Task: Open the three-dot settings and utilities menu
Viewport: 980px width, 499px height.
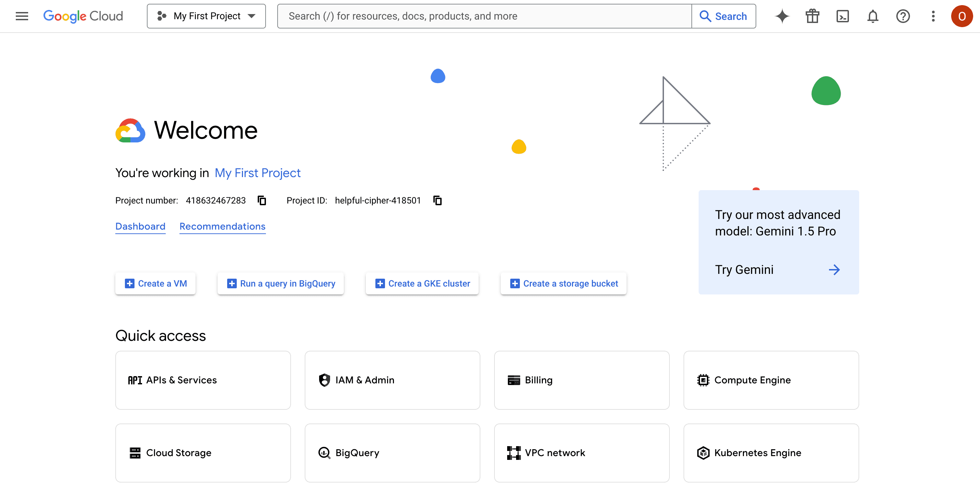Action: coord(933,16)
